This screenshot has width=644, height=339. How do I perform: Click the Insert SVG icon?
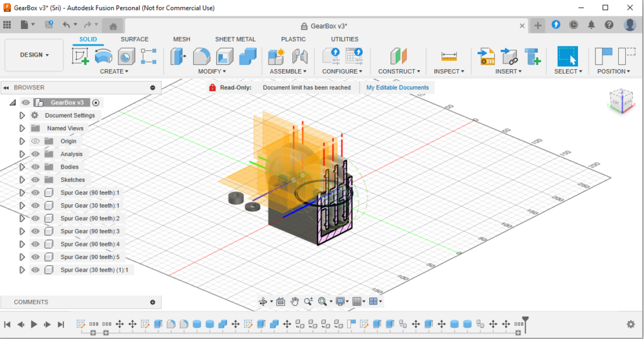pos(486,56)
